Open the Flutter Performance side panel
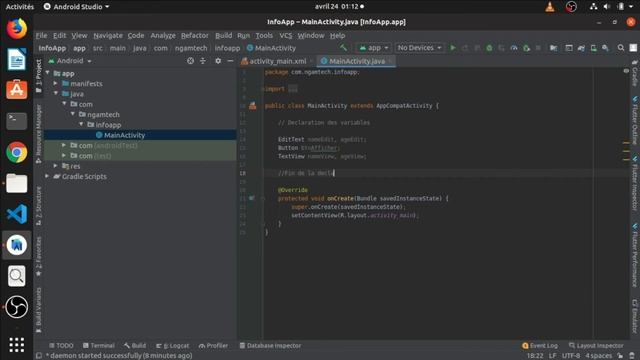The image size is (640, 360). point(635,255)
